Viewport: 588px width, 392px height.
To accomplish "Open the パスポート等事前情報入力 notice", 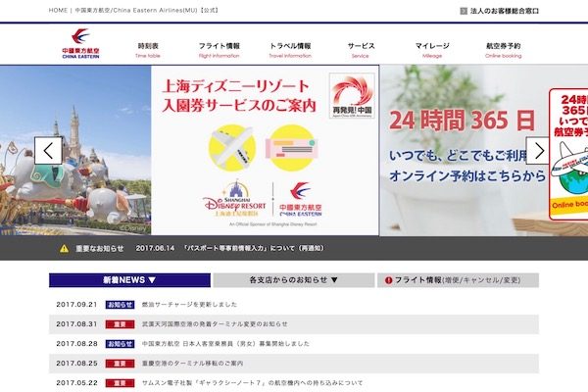I will [x=254, y=248].
